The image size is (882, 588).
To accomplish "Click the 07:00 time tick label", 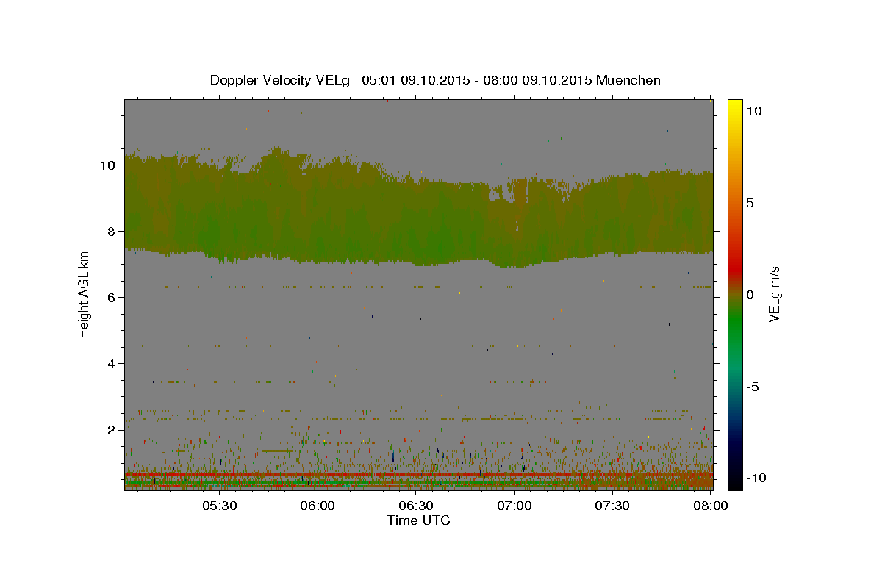I will coord(514,506).
